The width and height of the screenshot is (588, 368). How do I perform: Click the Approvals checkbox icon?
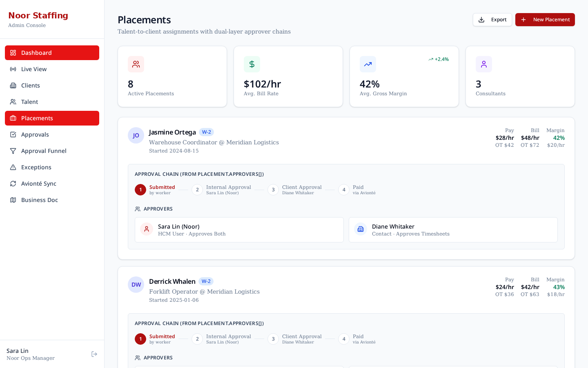point(13,135)
